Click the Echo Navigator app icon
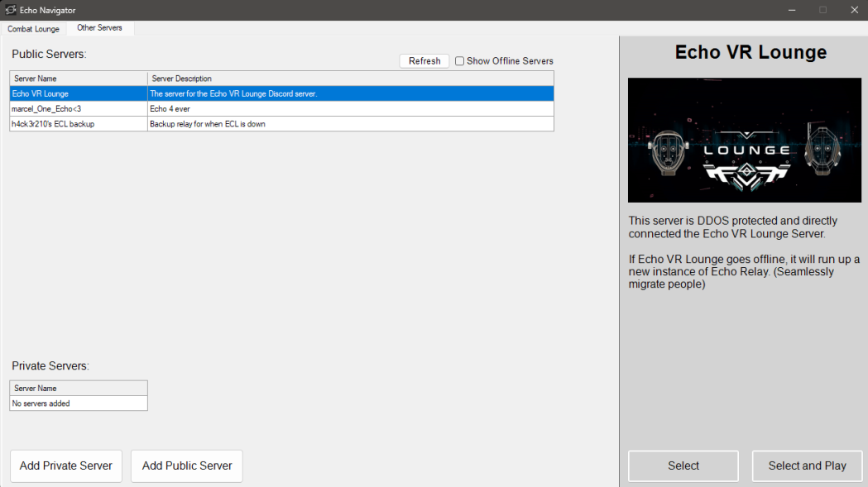868x487 pixels. [11, 10]
